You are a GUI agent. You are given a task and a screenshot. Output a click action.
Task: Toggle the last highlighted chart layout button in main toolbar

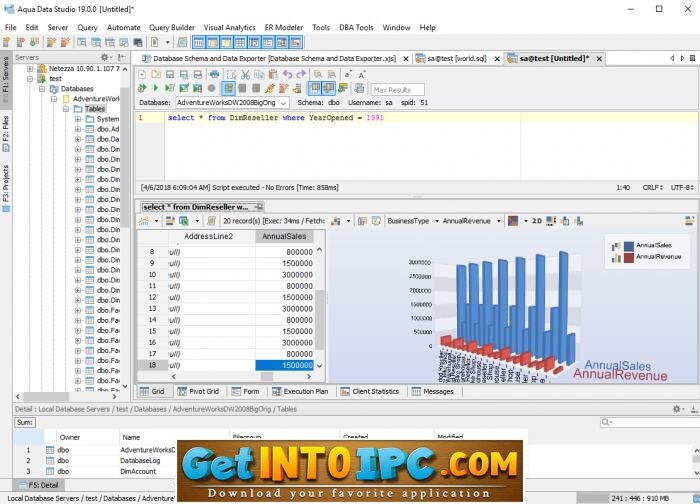click(296, 42)
